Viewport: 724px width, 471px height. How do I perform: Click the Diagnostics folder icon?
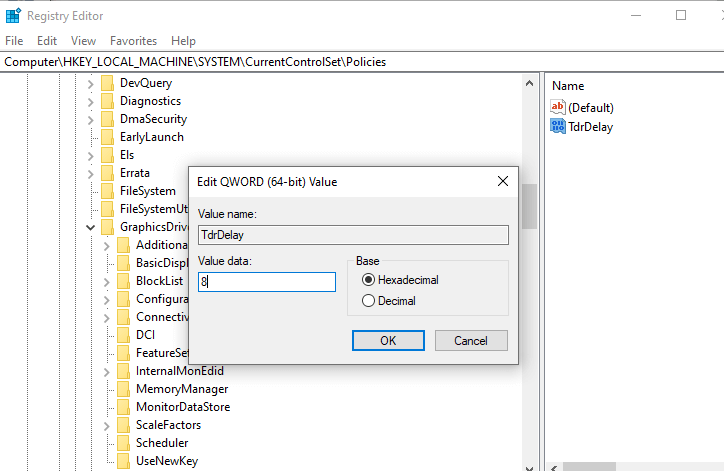(x=107, y=101)
